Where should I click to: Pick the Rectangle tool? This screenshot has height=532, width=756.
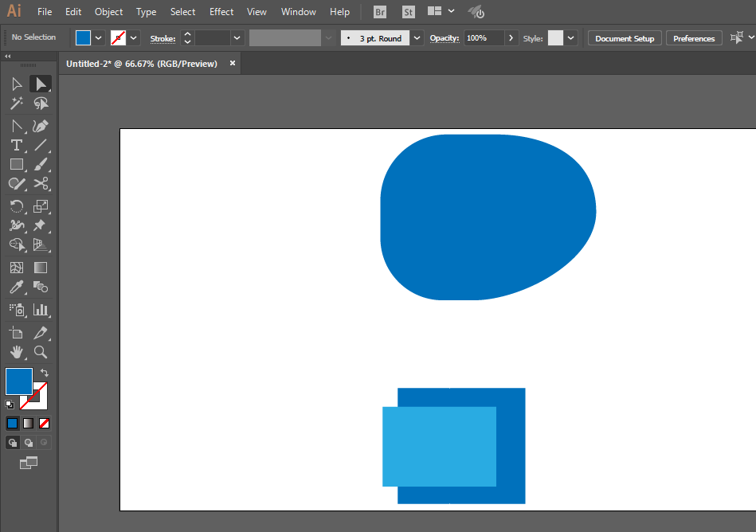[x=17, y=164]
